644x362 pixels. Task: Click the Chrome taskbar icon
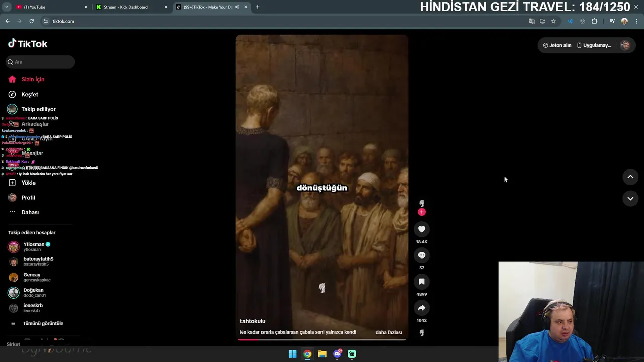tap(307, 354)
